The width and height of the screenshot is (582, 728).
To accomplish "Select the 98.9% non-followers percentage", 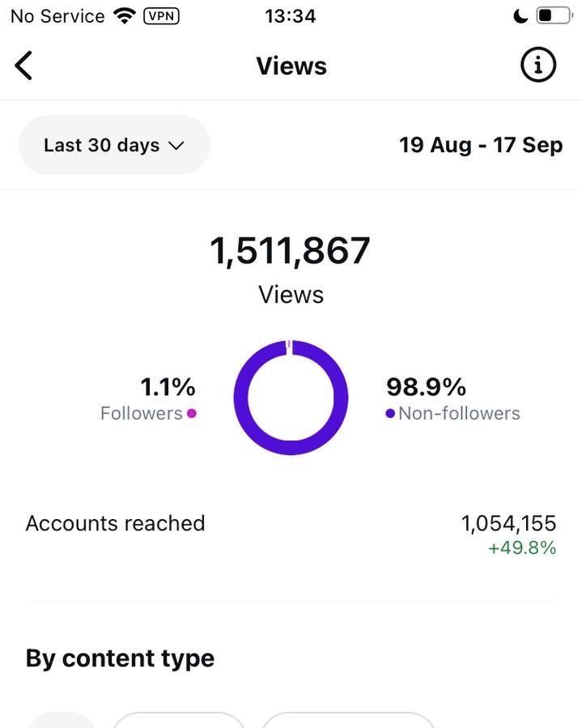I will (426, 386).
